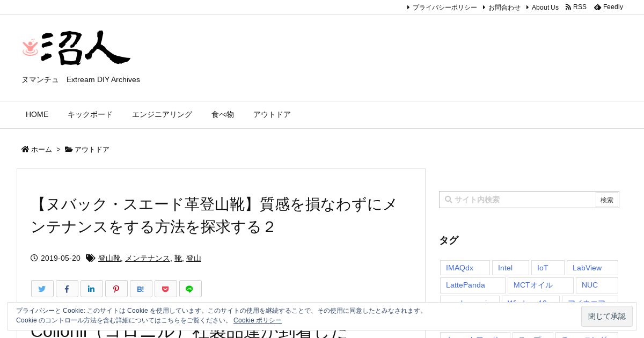This screenshot has width=644, height=338.
Task: Select the 登山靴 post tag
Action: tap(109, 258)
